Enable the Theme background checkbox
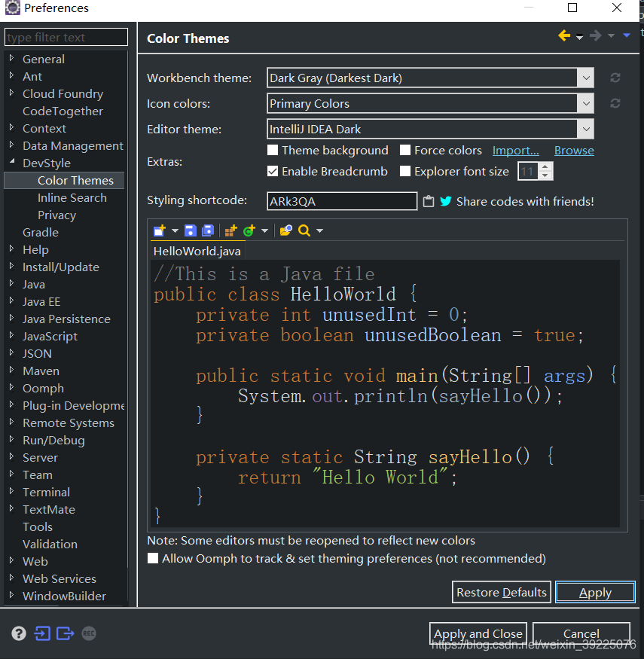 [x=273, y=150]
